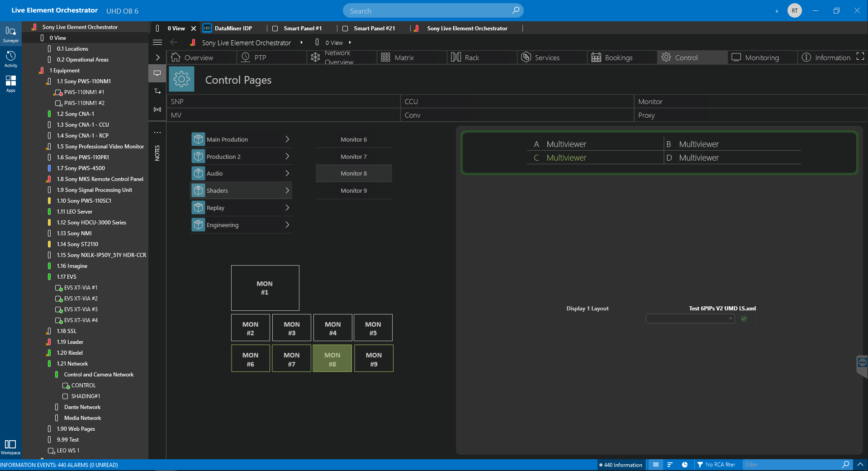Screen dimensions: 868x471
Task: Expand the alarm console with up chevron
Action: pos(860,465)
